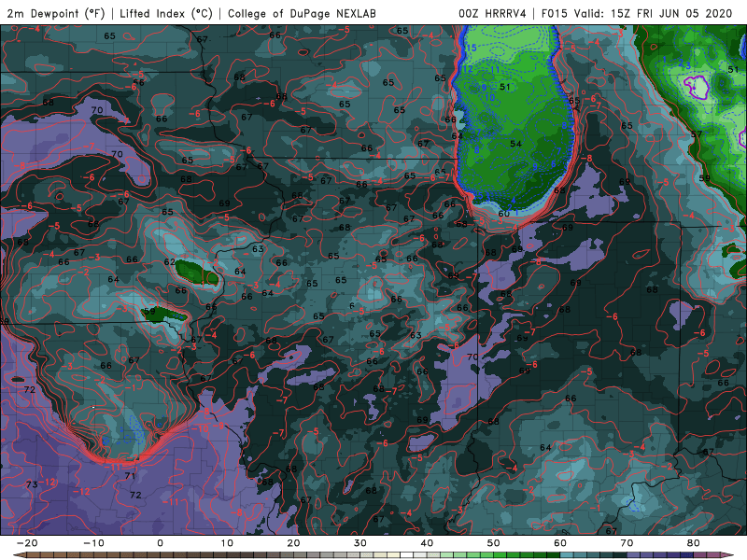This screenshot has height=560, width=747.
Task: Click the '20' colorbar scale label
Action: (x=293, y=543)
